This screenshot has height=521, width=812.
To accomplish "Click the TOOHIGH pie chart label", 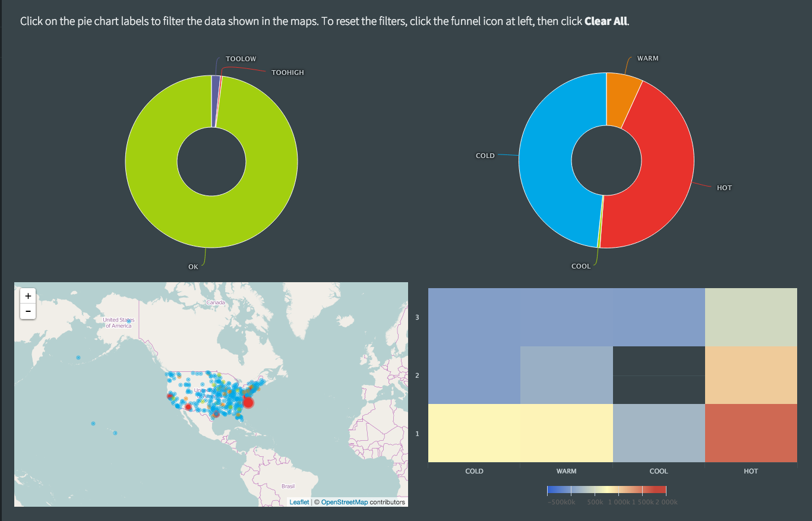I will click(x=287, y=72).
